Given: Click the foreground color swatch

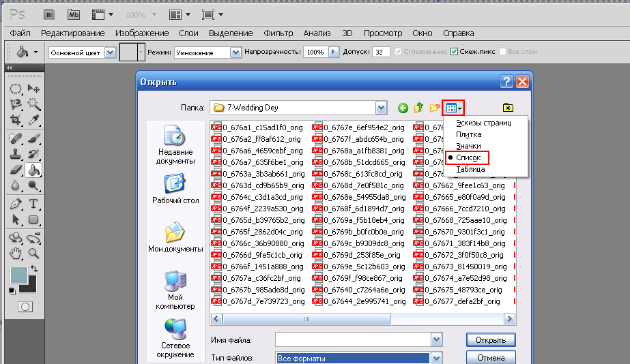Looking at the screenshot, I should tap(18, 275).
